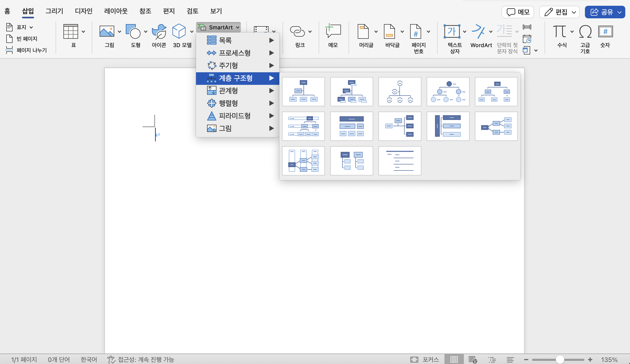Click the 표 (table) icon
Screen dimensions: 630x364
71,32
